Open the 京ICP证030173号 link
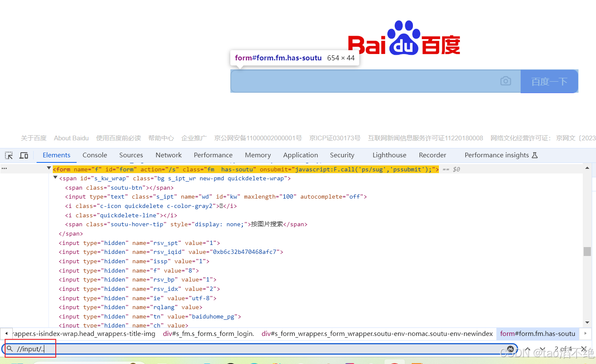This screenshot has width=596, height=364. 335,138
